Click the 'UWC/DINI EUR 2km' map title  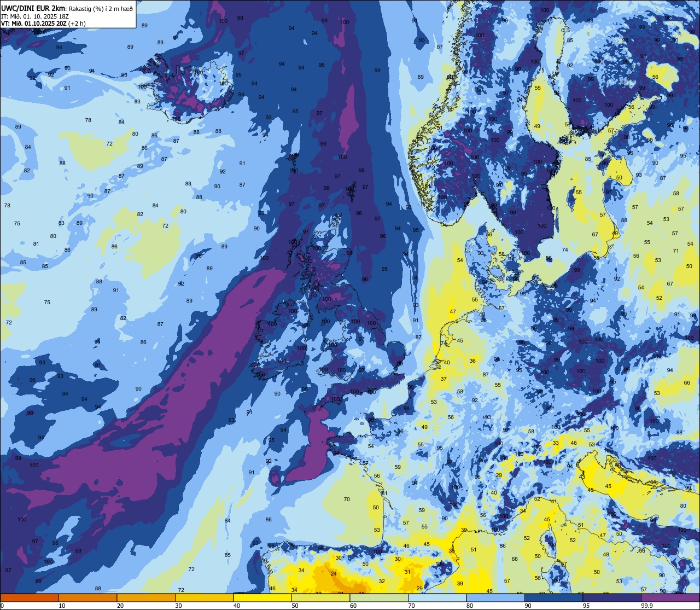pos(33,8)
